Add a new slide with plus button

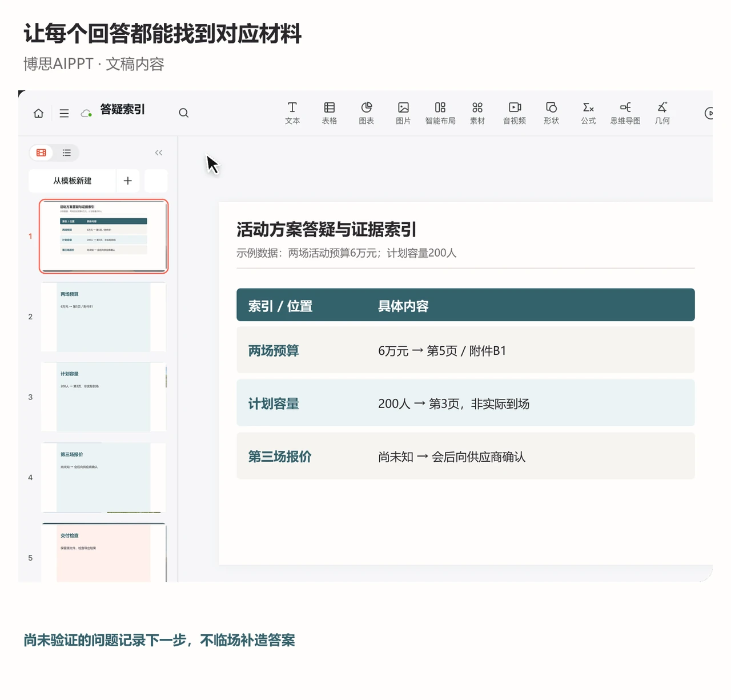pos(128,181)
